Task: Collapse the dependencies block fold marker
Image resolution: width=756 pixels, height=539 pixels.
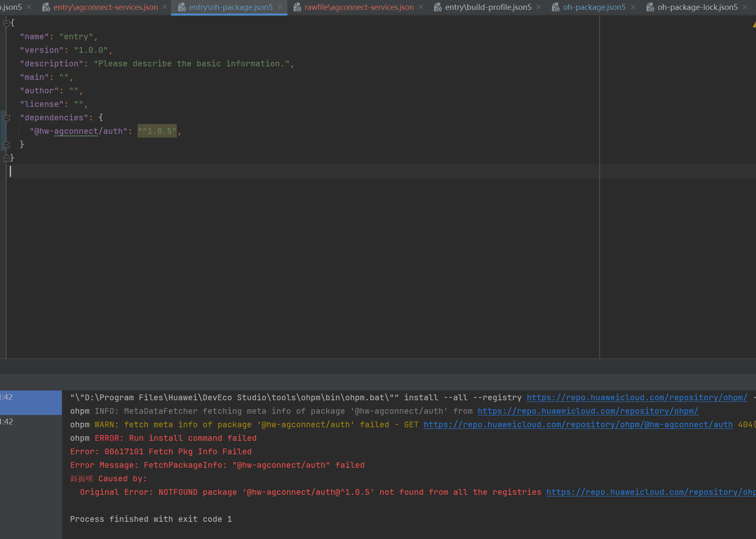Action: coord(7,118)
